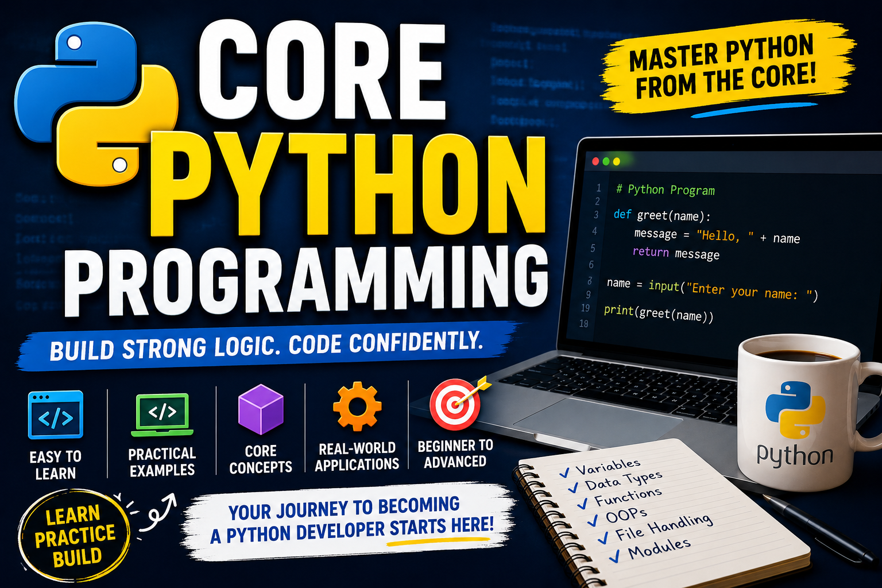
Task: Click the handwritten 'Functions' note
Action: pos(628,497)
